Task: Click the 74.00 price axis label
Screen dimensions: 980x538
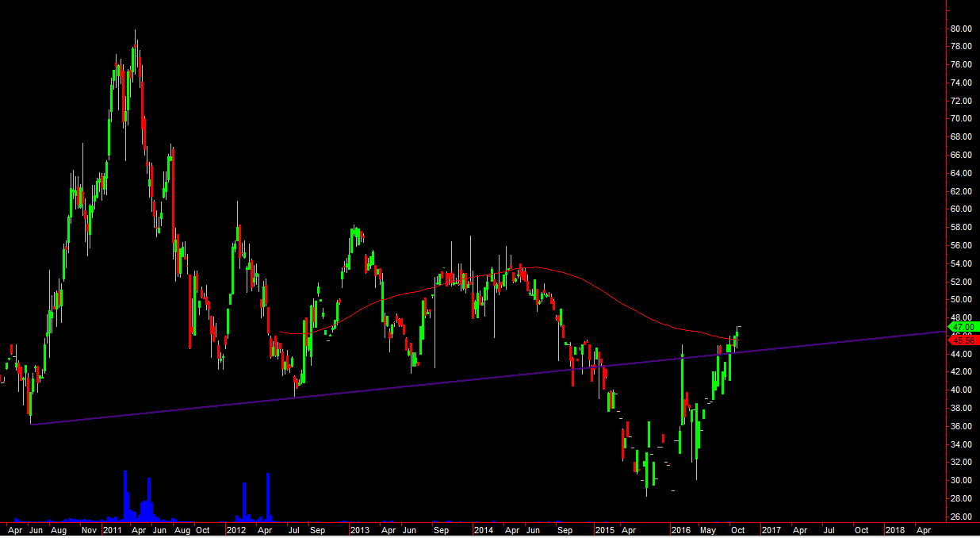Action: tap(961, 83)
